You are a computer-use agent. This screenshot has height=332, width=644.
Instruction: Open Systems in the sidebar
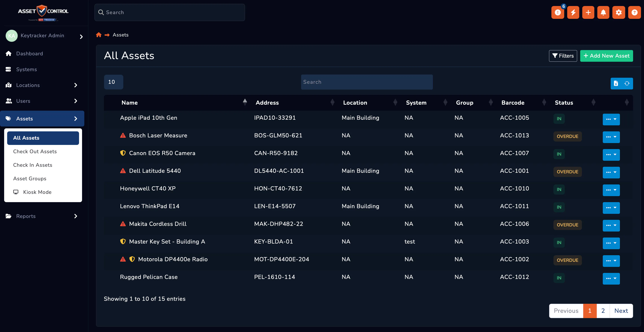coord(42,69)
